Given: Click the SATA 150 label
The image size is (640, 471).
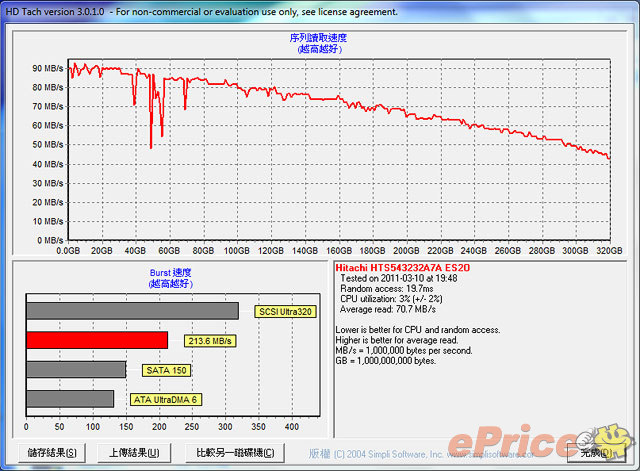Looking at the screenshot, I should (x=166, y=370).
